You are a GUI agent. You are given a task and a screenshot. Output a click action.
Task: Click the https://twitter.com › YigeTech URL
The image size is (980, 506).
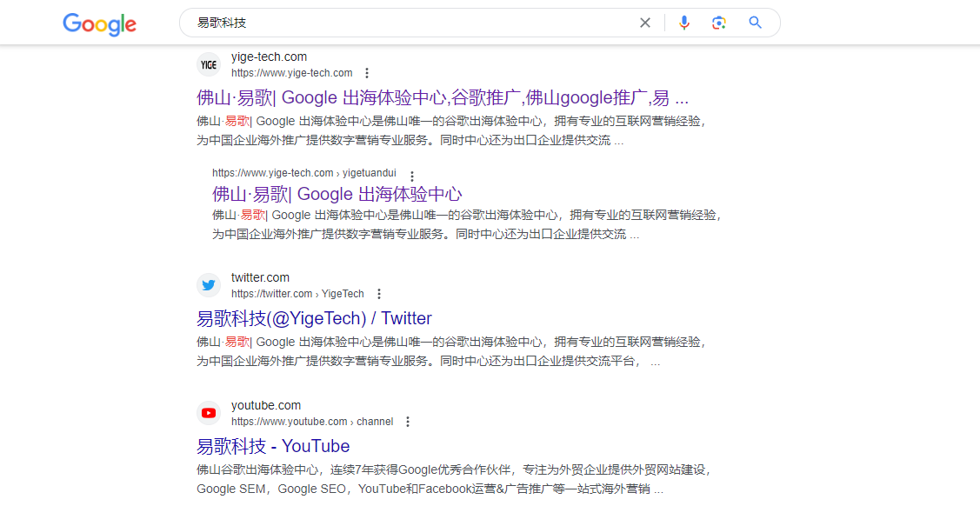pyautogui.click(x=297, y=294)
